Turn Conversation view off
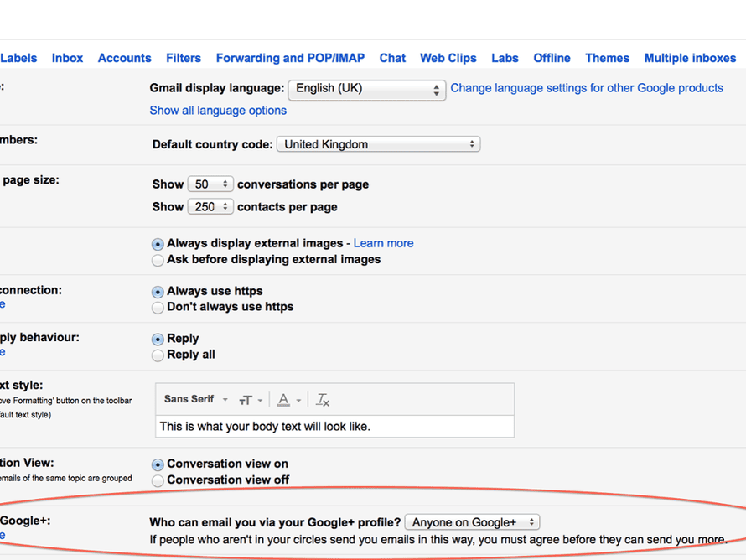Image resolution: width=746 pixels, height=560 pixels. tap(158, 480)
